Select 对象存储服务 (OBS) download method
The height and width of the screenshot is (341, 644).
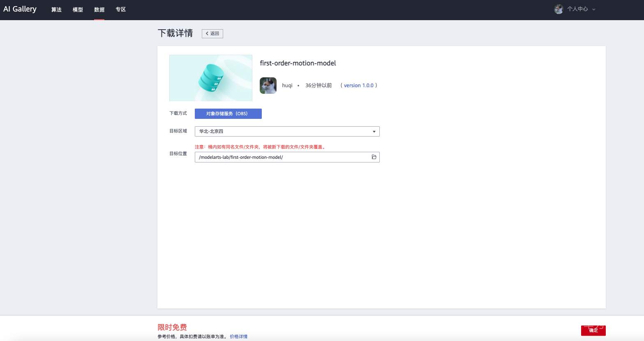click(x=228, y=114)
